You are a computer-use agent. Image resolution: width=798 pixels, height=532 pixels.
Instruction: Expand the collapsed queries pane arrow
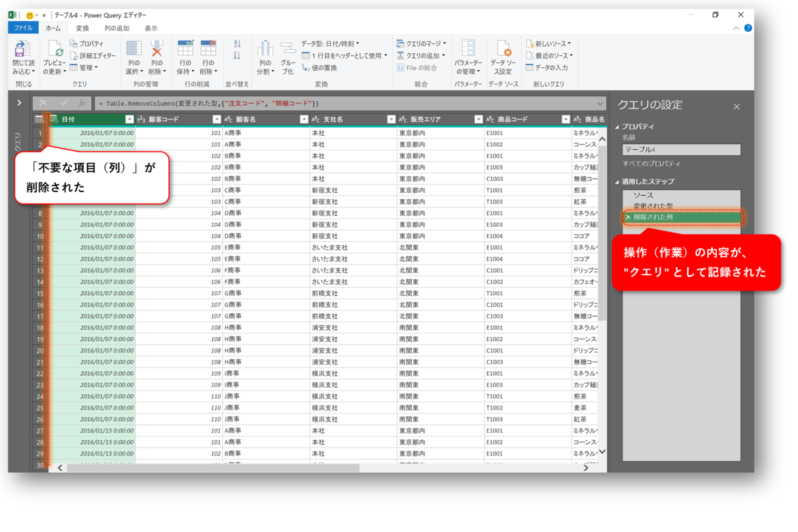19,103
